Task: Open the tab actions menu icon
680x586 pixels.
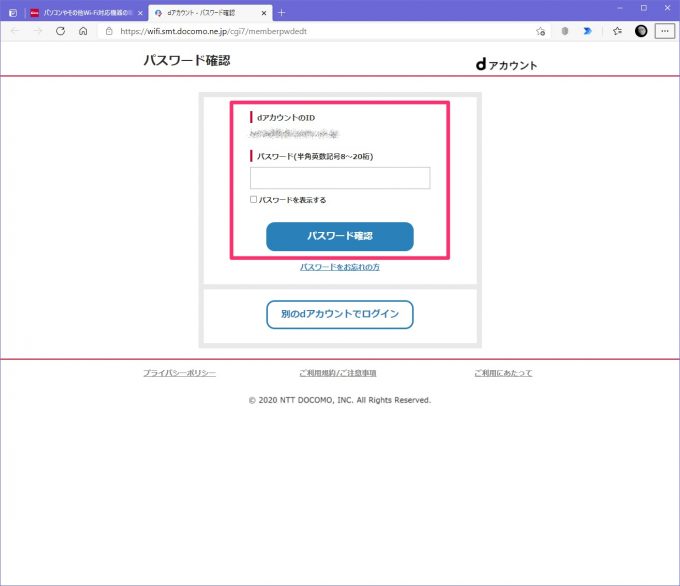Action: (x=13, y=13)
